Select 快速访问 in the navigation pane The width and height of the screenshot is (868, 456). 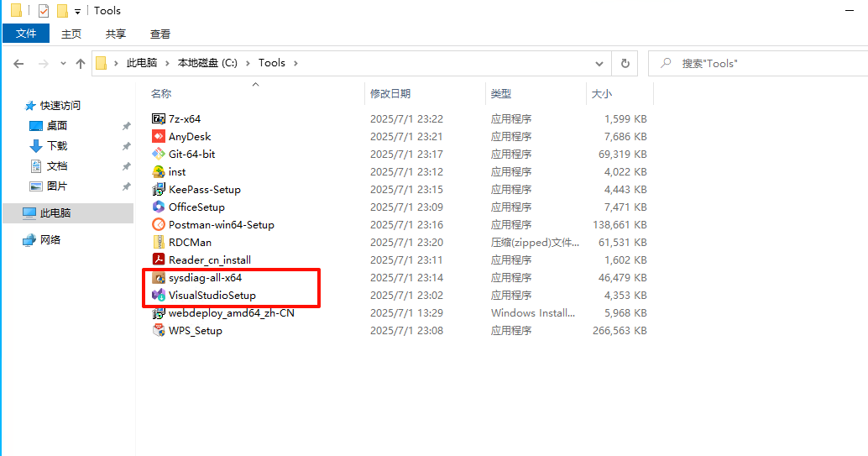(x=60, y=105)
